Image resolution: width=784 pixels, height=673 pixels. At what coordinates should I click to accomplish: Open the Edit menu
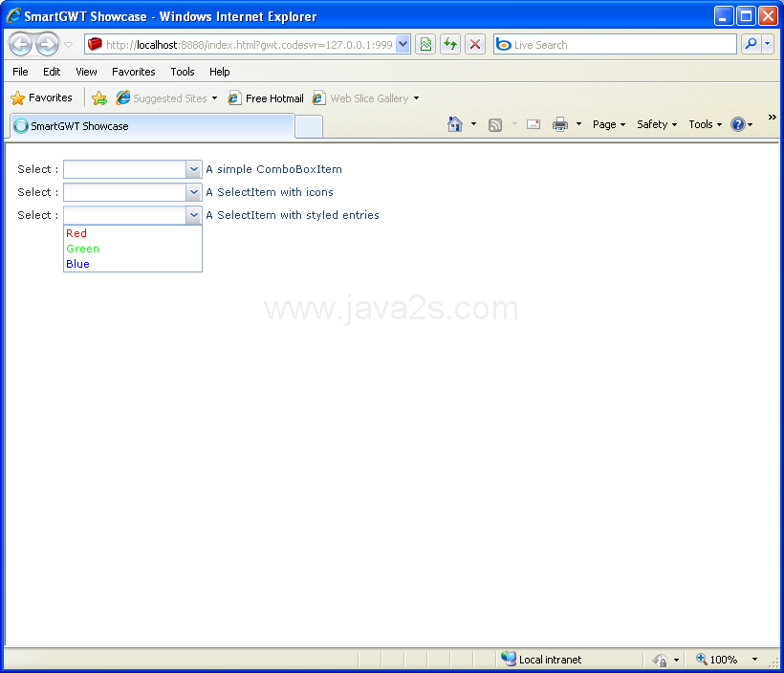pyautogui.click(x=52, y=72)
